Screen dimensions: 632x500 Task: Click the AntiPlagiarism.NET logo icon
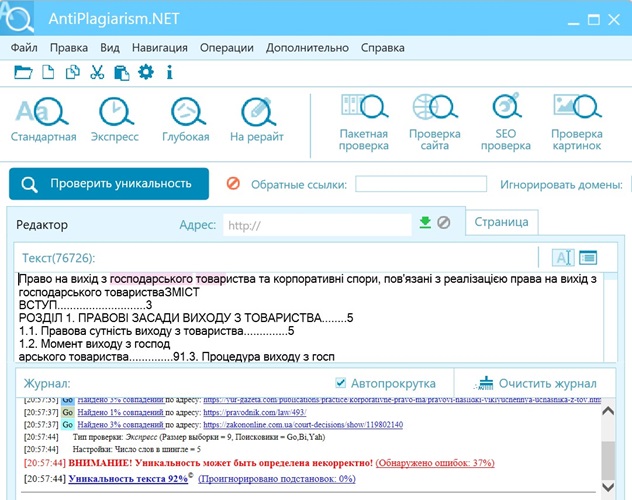click(x=17, y=18)
